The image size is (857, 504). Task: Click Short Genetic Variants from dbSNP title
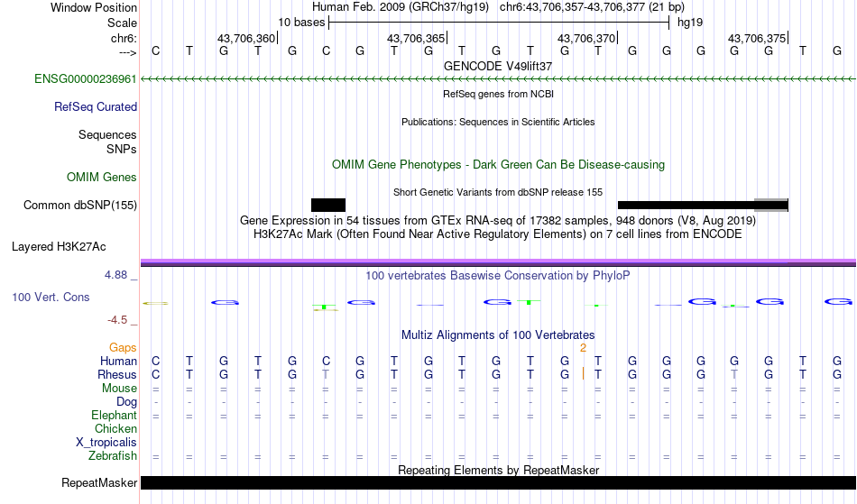click(498, 192)
